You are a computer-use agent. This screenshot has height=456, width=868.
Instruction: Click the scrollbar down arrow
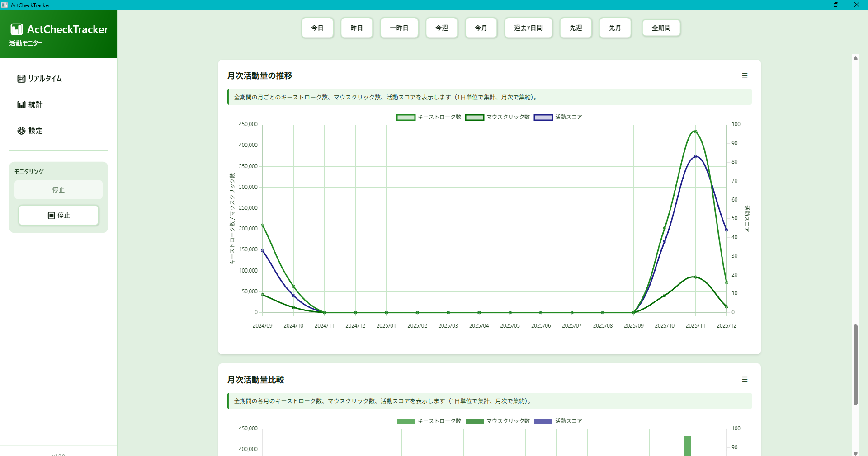click(855, 454)
